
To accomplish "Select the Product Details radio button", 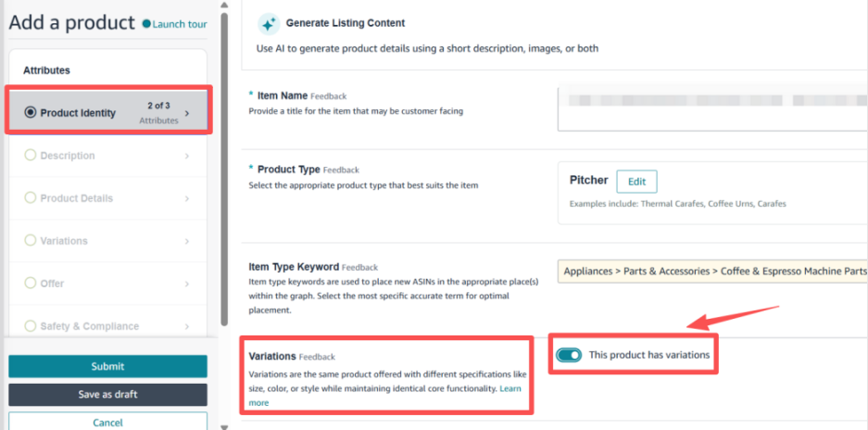I will tap(31, 197).
